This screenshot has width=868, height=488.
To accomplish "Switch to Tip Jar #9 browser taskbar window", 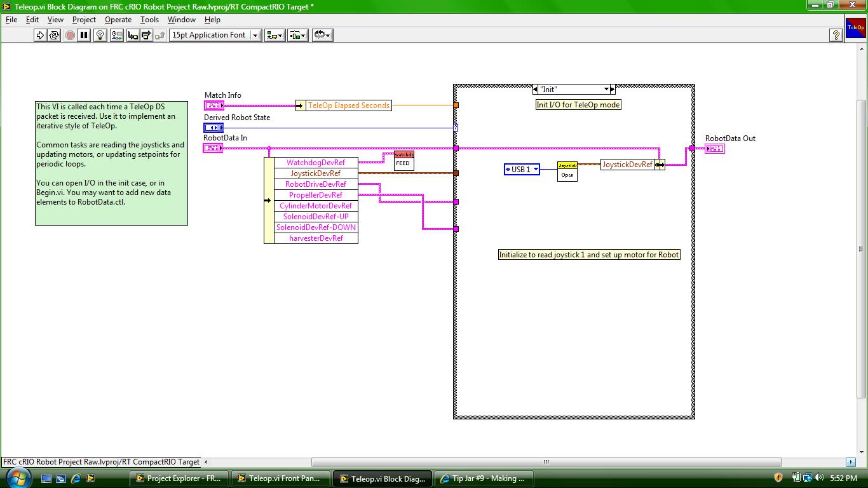I will (484, 478).
